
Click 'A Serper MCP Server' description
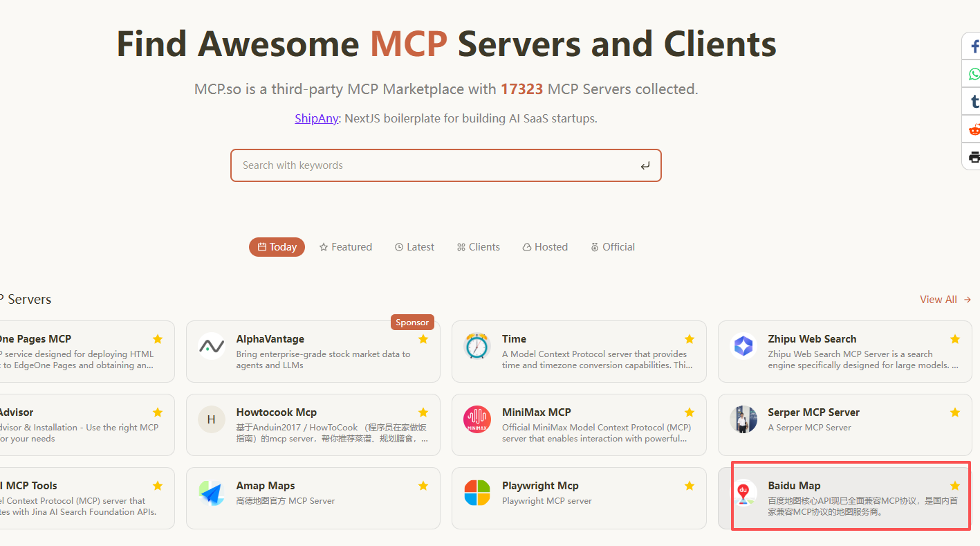click(809, 428)
